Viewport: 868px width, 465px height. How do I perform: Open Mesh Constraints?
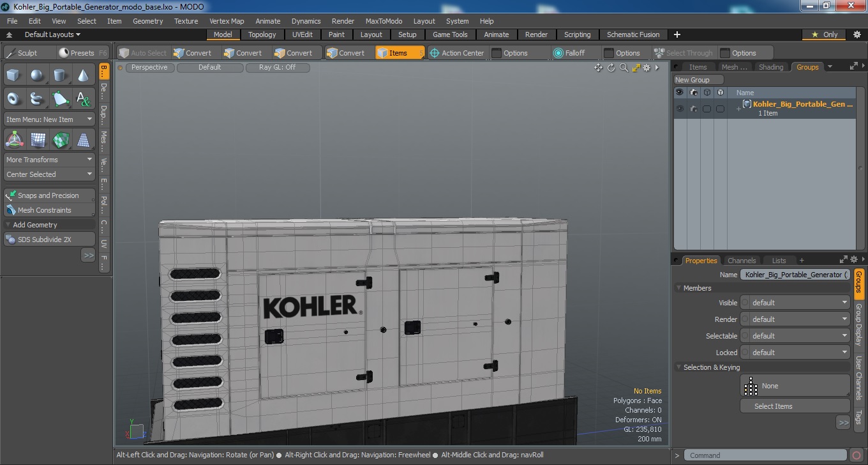[49, 210]
